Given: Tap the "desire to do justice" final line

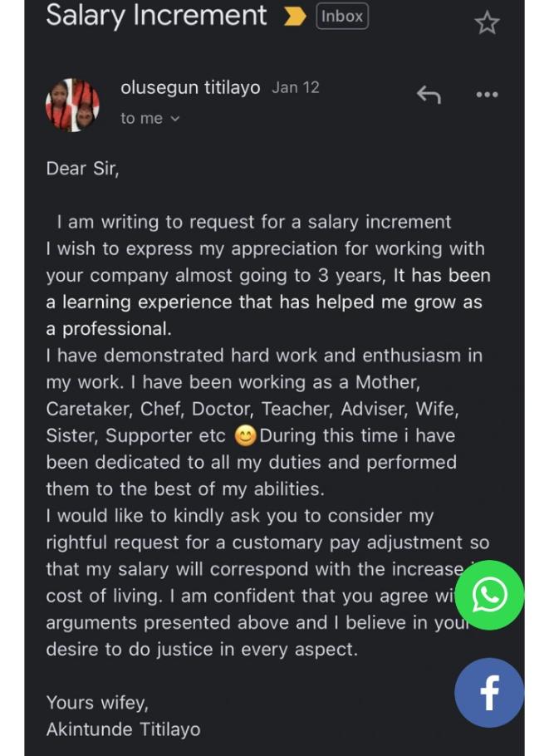Looking at the screenshot, I should pos(202,649).
